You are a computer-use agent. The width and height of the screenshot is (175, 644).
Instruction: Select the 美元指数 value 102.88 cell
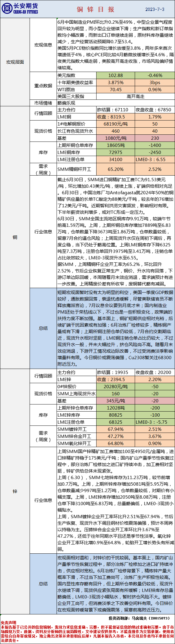point(115,76)
